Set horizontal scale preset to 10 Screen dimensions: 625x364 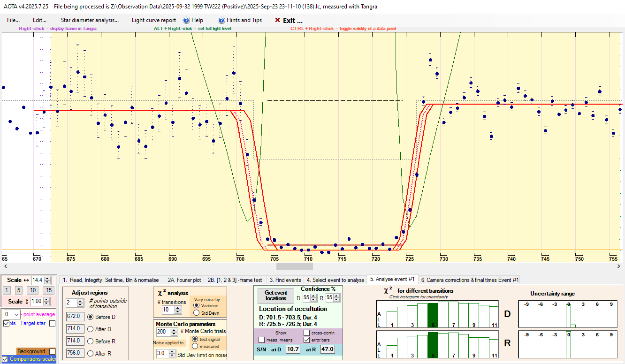click(33, 290)
